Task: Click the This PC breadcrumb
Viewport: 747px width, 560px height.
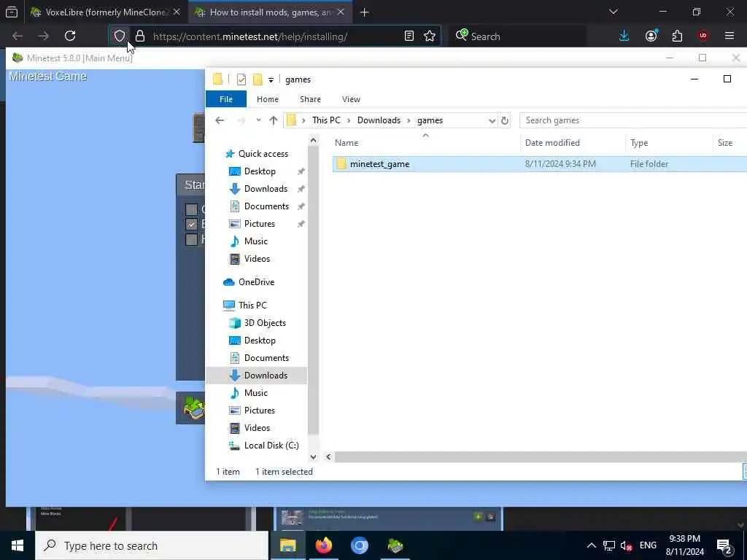Action: [x=326, y=120]
